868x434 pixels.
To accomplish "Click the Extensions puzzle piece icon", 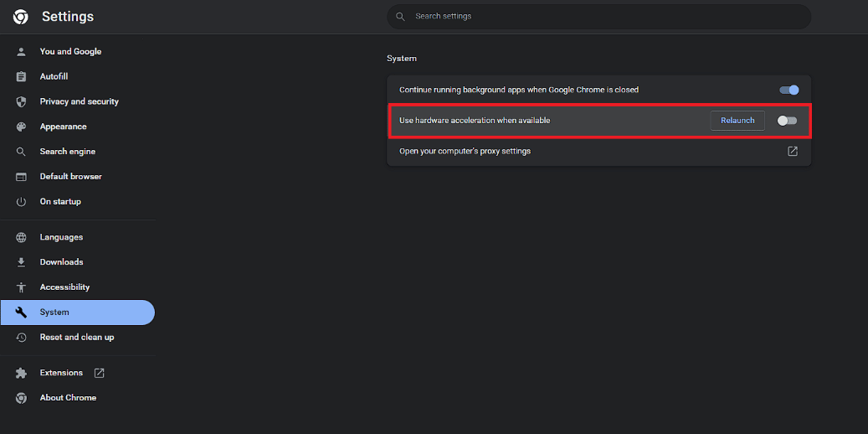I will coord(21,373).
